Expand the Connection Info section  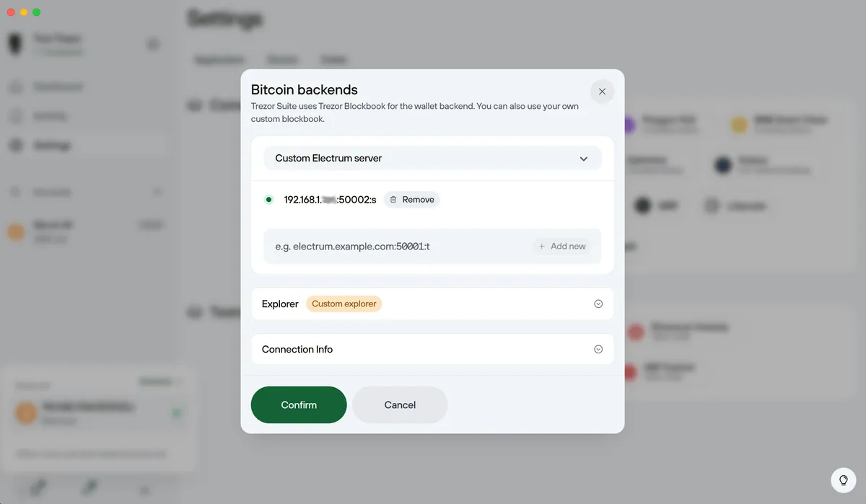click(x=598, y=349)
